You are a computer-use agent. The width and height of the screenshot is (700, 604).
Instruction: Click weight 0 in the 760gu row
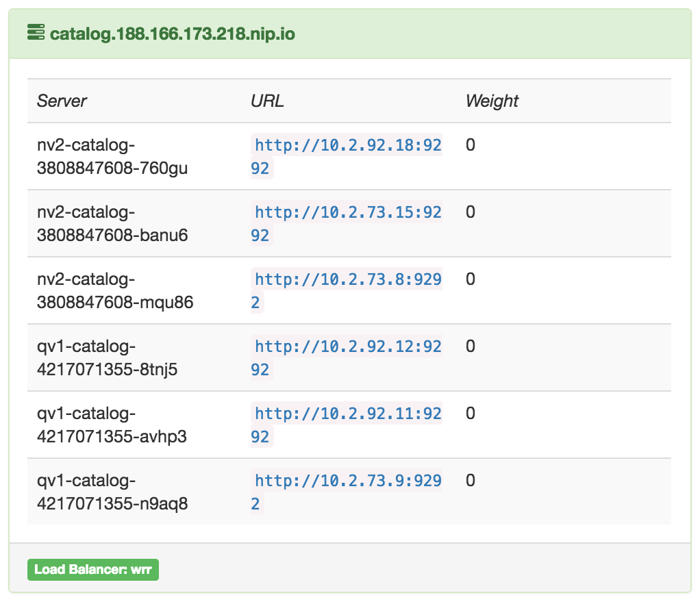point(470,144)
